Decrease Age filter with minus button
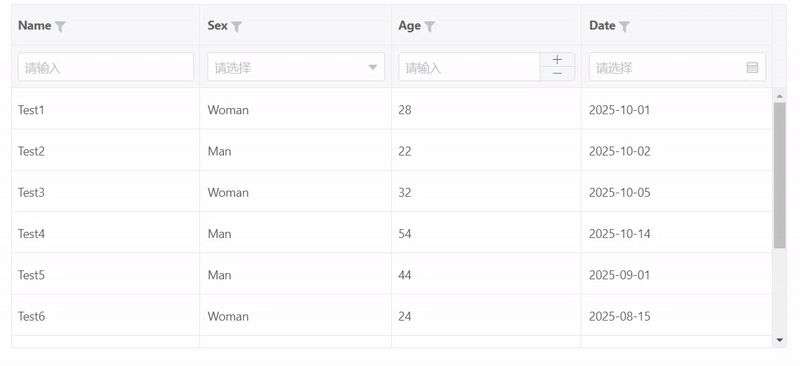Image resolution: width=800 pixels, height=366 pixels. pos(557,74)
